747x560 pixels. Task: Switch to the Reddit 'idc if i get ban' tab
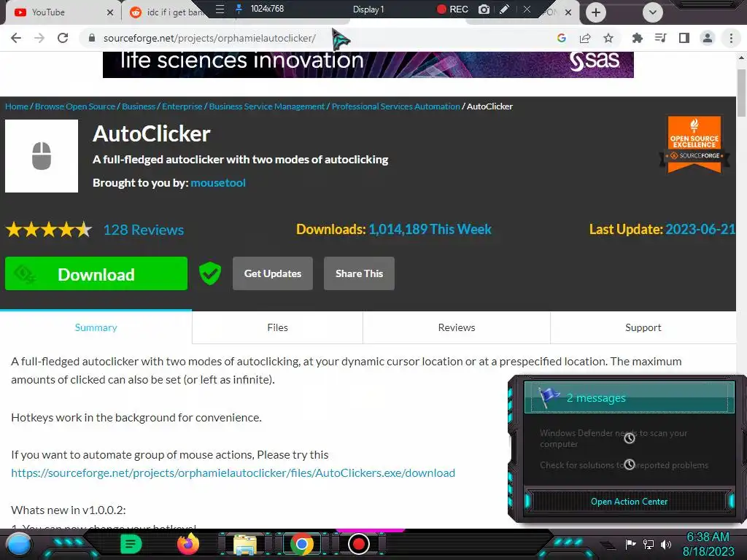[x=167, y=12]
